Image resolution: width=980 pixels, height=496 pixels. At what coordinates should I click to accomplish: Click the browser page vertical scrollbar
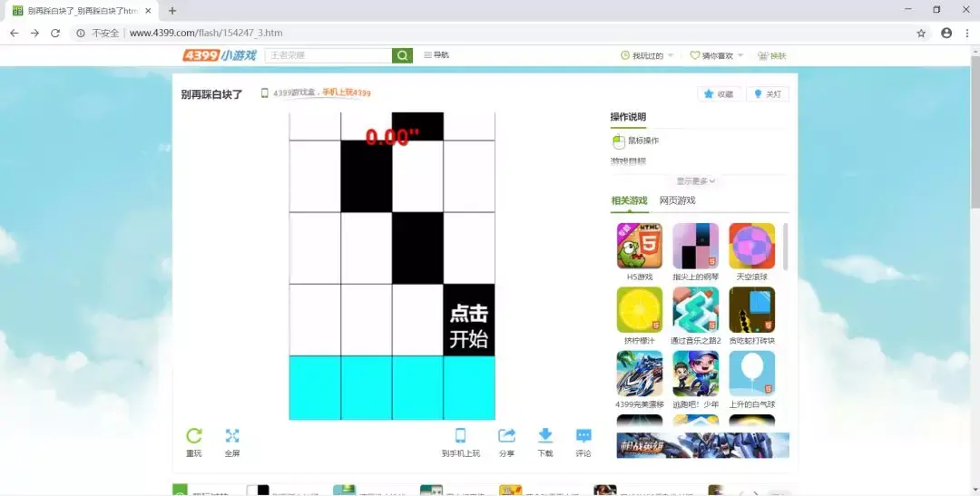point(975,131)
